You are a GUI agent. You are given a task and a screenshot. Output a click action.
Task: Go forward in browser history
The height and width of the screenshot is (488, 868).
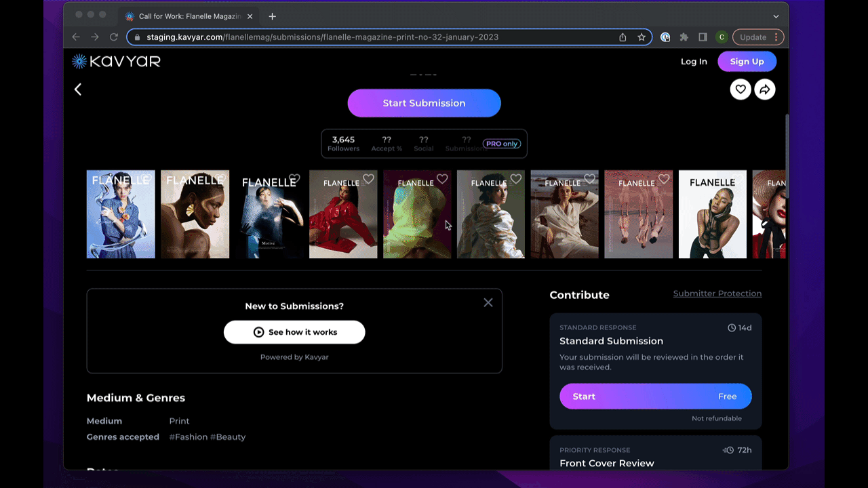[x=95, y=37]
